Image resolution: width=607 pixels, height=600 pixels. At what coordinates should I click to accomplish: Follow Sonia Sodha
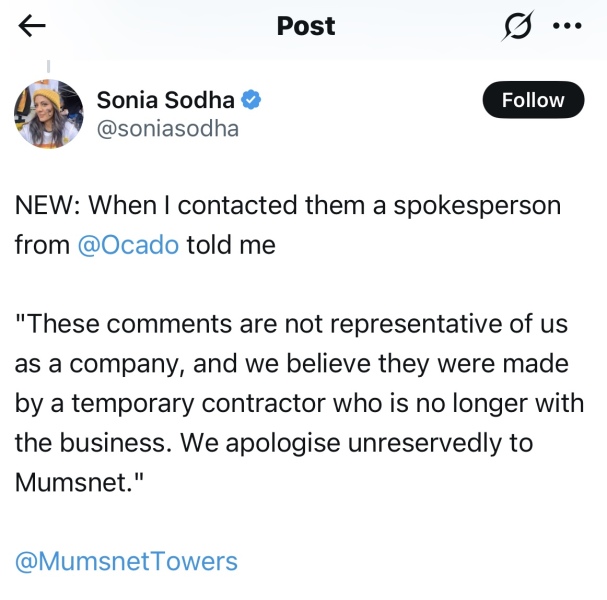(533, 100)
